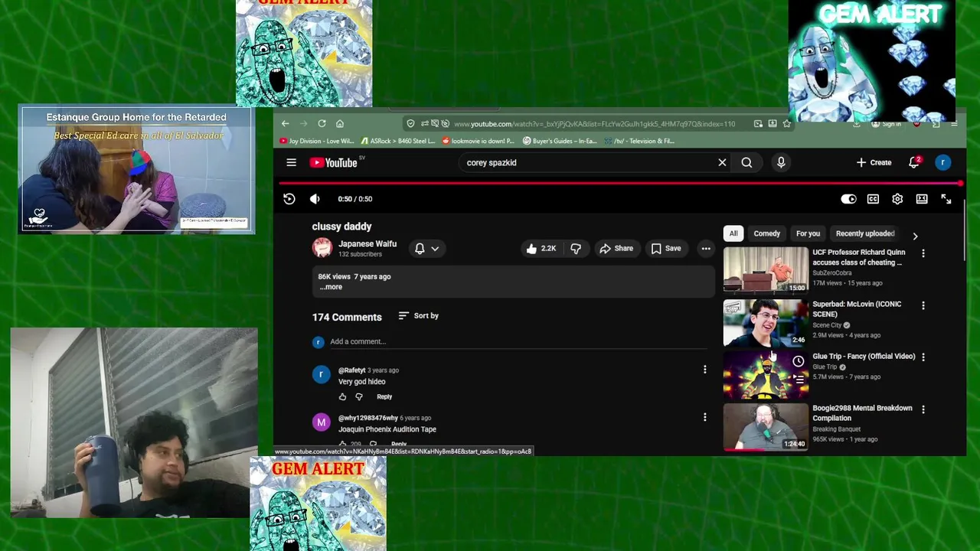Select the YouTube URL in the address bar
Image resolution: width=980 pixels, height=551 pixels.
click(594, 124)
